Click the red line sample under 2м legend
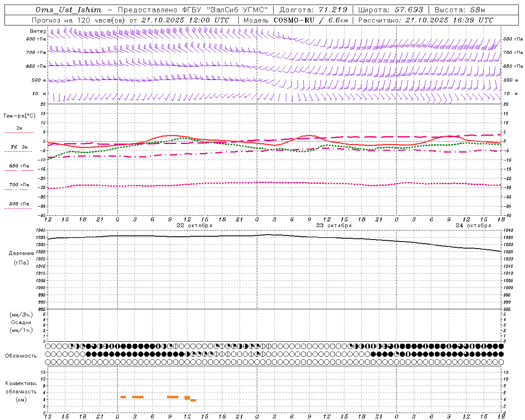This screenshot has width=525, height=420. [x=19, y=132]
